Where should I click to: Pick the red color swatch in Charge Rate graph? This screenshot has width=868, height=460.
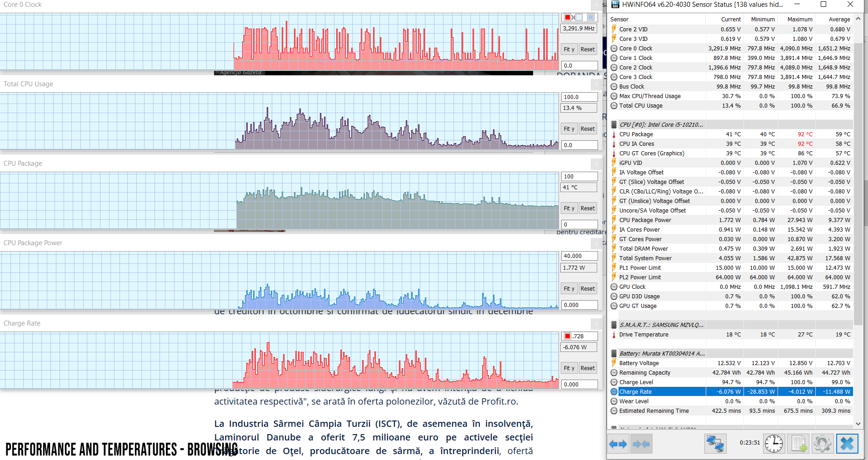(568, 336)
